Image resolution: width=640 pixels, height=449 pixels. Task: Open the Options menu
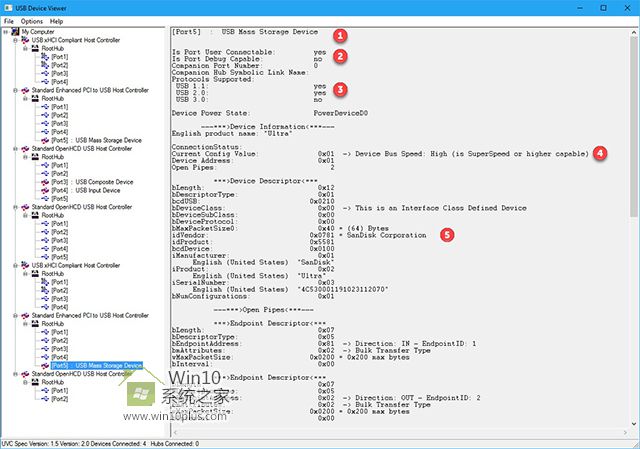coord(31,21)
